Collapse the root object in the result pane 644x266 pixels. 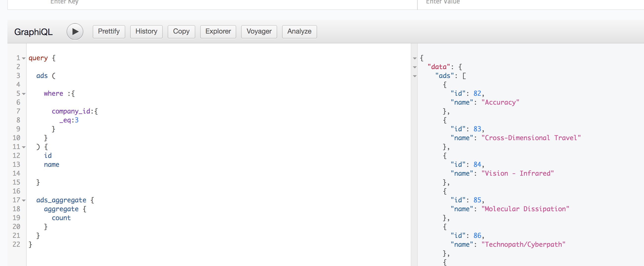pos(415,58)
